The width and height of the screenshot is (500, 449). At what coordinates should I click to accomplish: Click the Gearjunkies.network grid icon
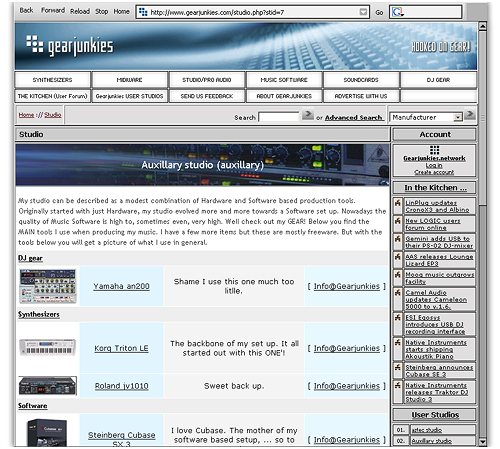(434, 150)
